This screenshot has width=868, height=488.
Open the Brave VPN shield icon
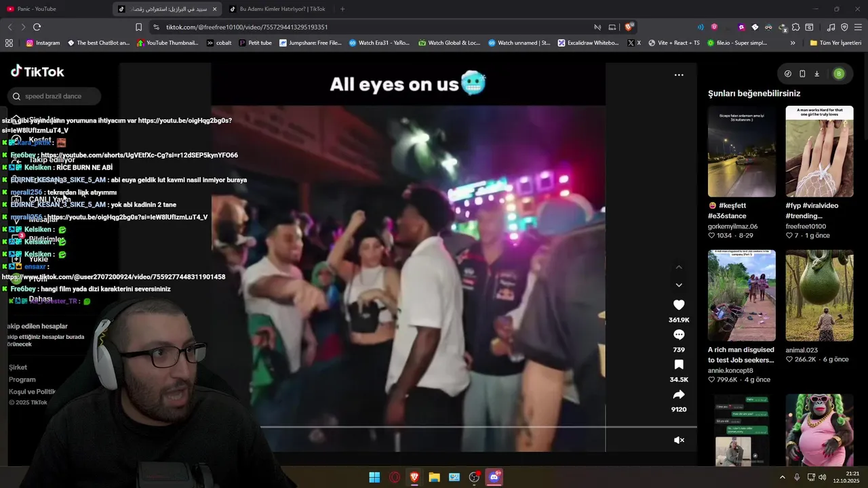click(x=844, y=27)
